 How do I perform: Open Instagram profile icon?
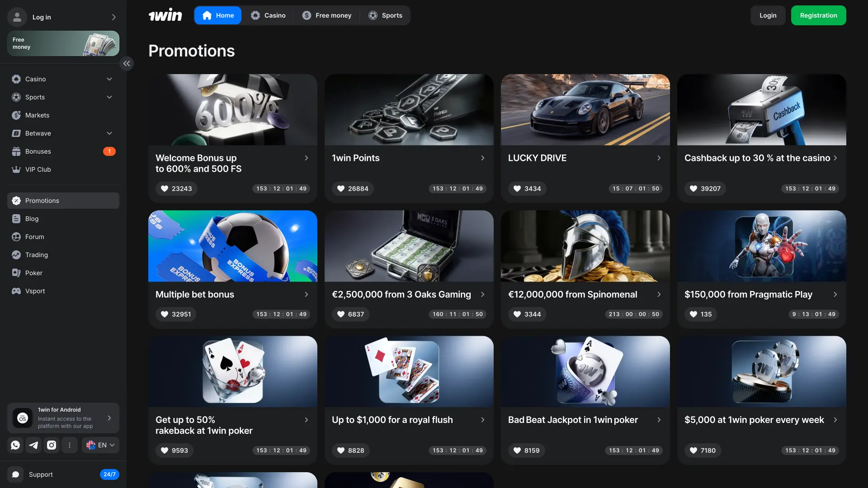[x=52, y=445]
